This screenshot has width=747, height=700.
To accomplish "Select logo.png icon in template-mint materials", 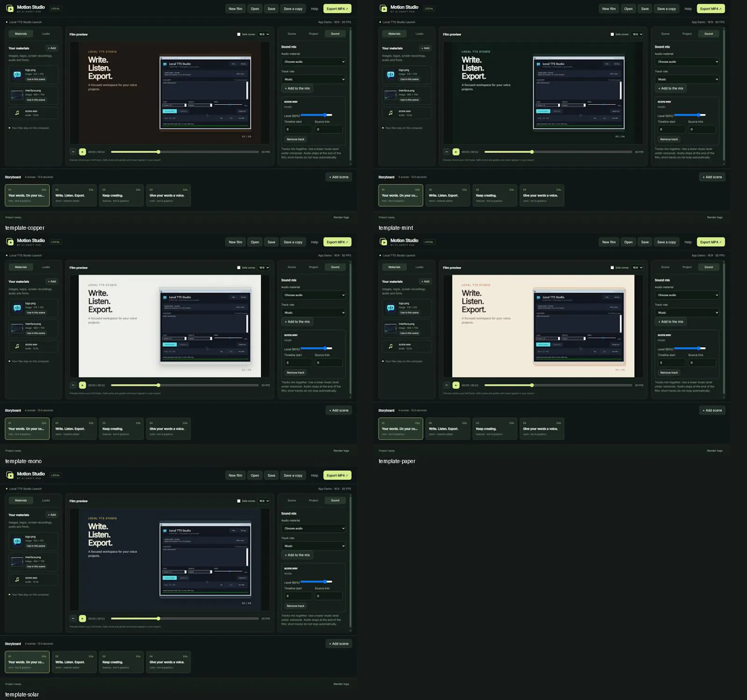I will click(x=391, y=75).
